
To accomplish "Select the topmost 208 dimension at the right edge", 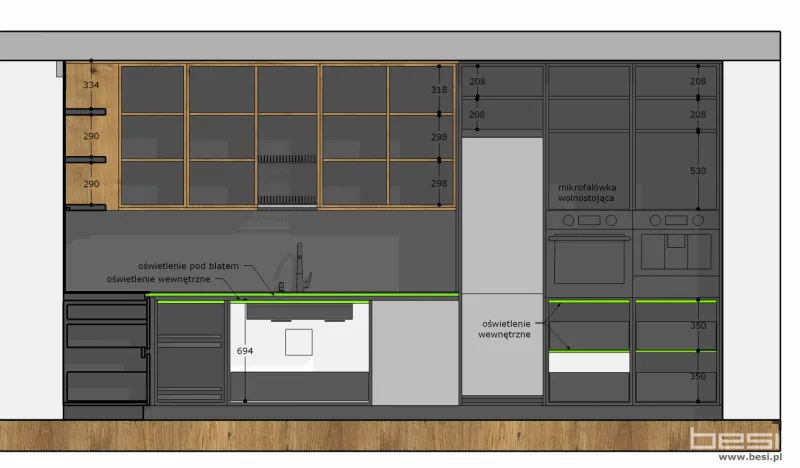I will point(698,81).
